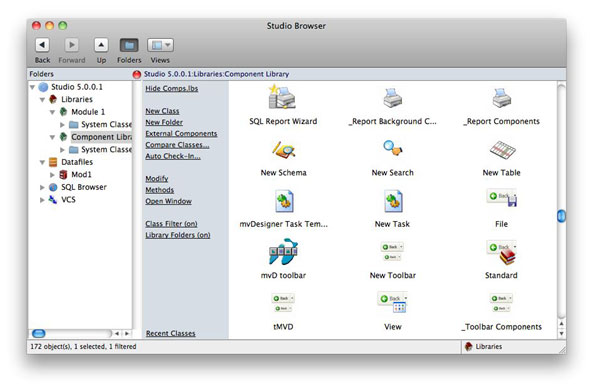Click the Hide Comps.lbs link
This screenshot has height=384, width=590.
172,88
